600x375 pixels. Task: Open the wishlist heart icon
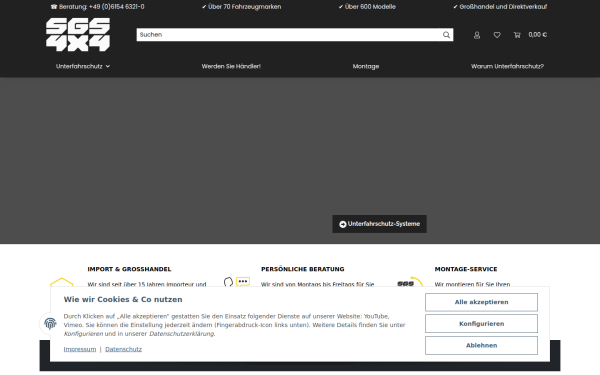pyautogui.click(x=497, y=35)
